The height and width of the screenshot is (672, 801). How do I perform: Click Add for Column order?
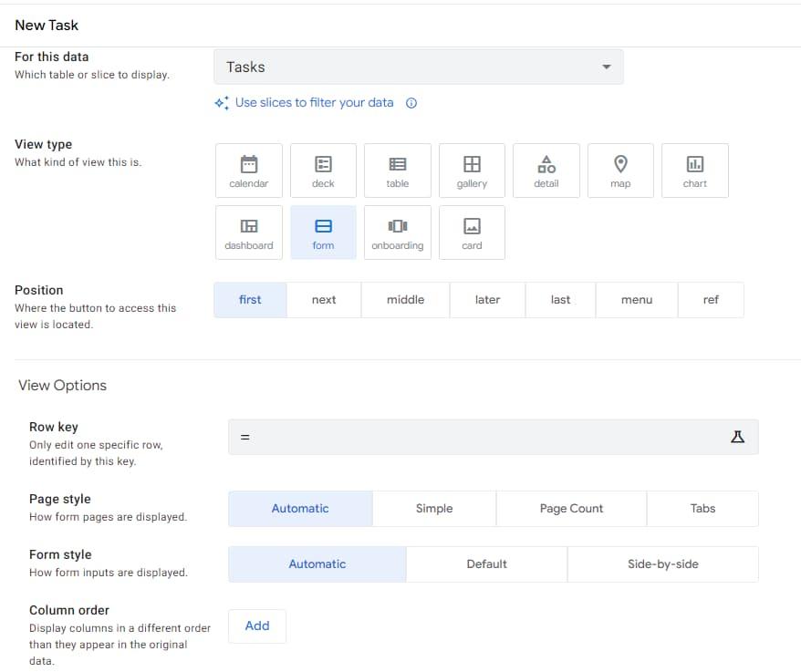[x=257, y=626]
